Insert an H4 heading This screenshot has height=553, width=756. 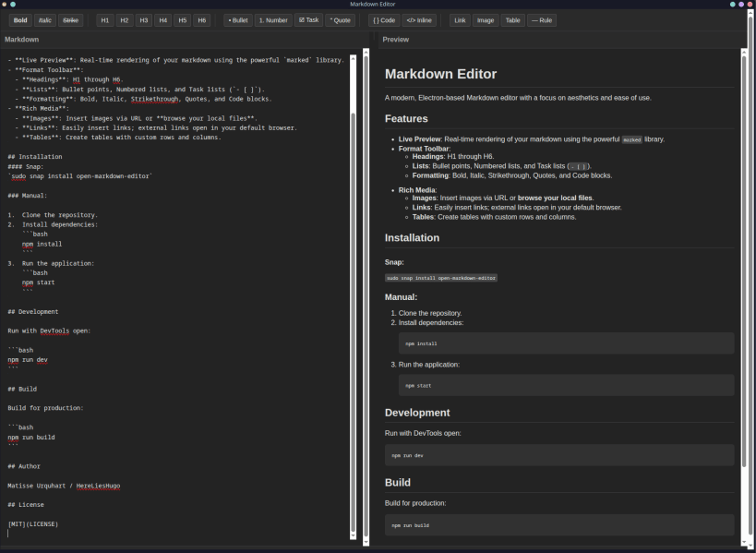(163, 20)
